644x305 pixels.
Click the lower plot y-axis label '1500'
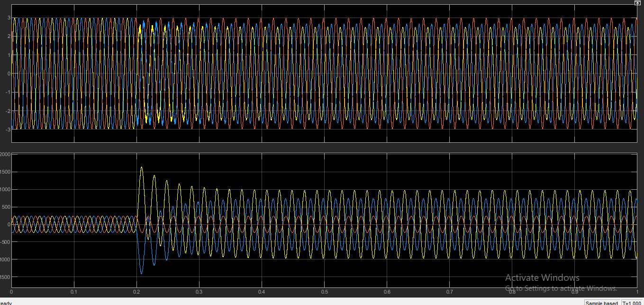(5, 172)
